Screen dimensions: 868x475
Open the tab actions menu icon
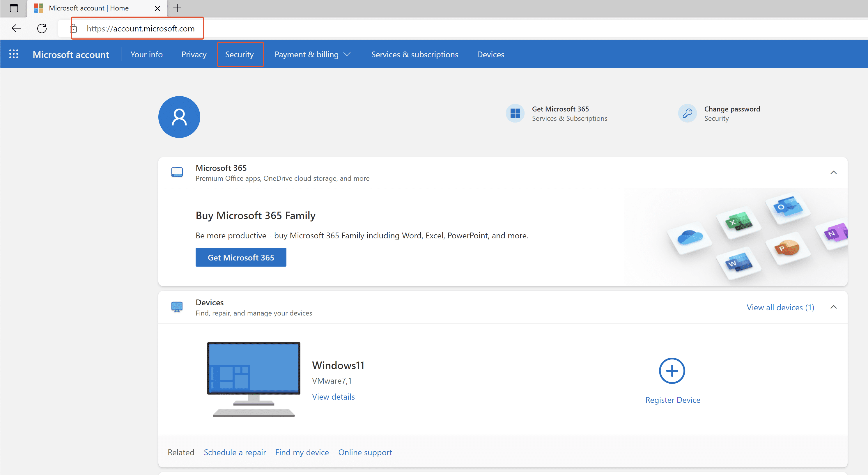[x=14, y=8]
